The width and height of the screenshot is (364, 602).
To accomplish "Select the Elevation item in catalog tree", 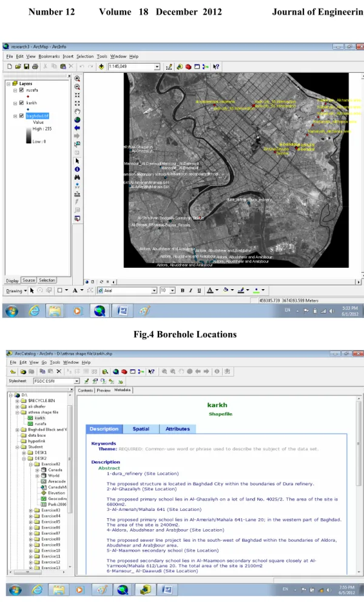I will point(56,493).
